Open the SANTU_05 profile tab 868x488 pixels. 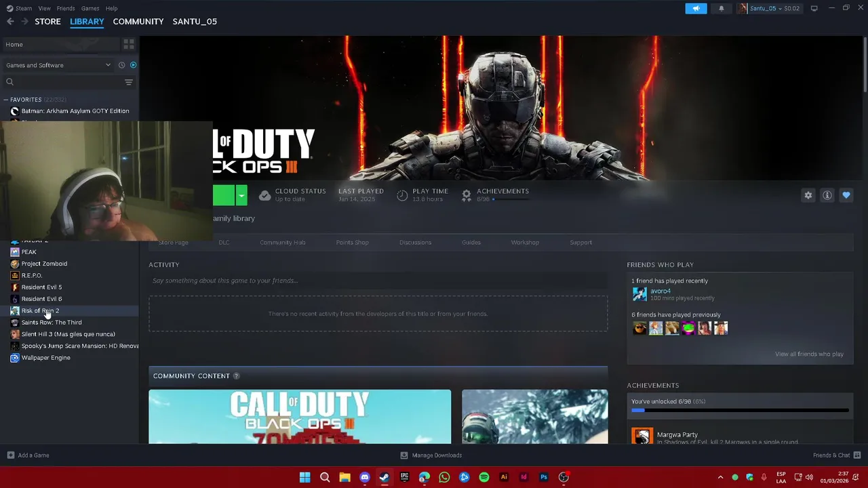(195, 22)
